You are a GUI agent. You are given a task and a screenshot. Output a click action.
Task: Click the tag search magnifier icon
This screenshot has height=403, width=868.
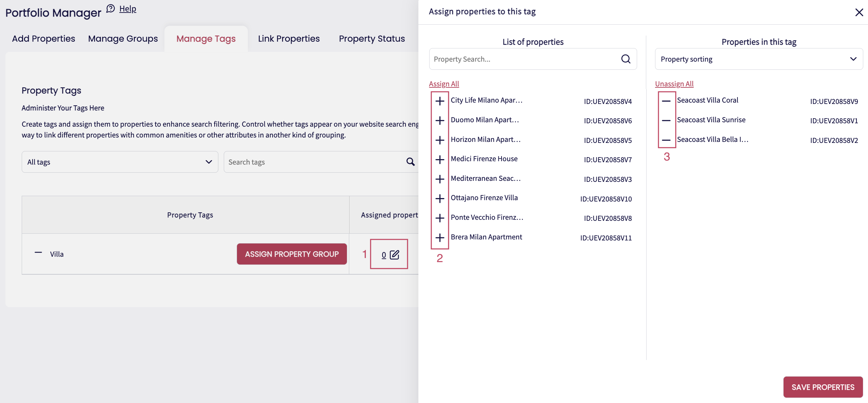click(410, 162)
